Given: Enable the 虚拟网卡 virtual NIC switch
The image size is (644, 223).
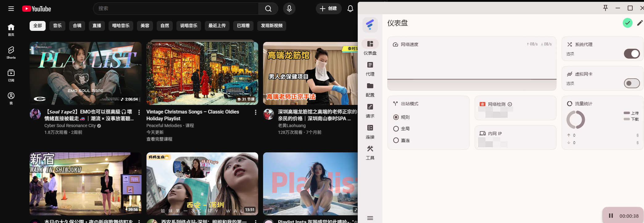Looking at the screenshot, I should (x=631, y=83).
